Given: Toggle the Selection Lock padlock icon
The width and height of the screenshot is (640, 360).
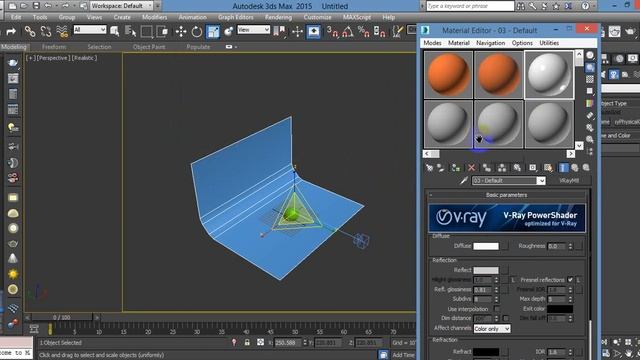Looking at the screenshot, I should click(247, 342).
